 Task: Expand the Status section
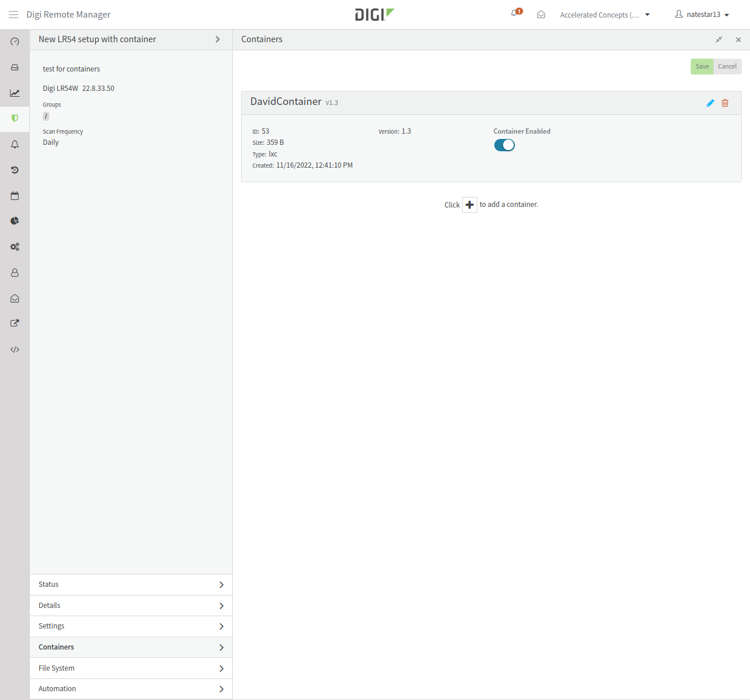(131, 585)
